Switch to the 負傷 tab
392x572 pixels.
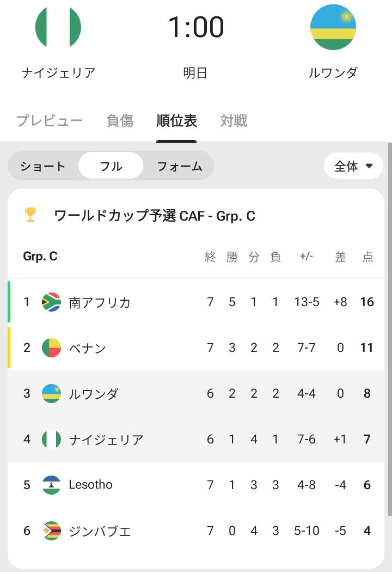click(120, 120)
